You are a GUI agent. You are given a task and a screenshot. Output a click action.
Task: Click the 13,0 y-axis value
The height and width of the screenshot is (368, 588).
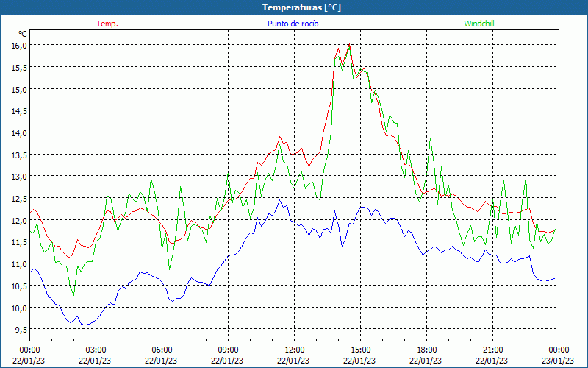tap(20, 177)
